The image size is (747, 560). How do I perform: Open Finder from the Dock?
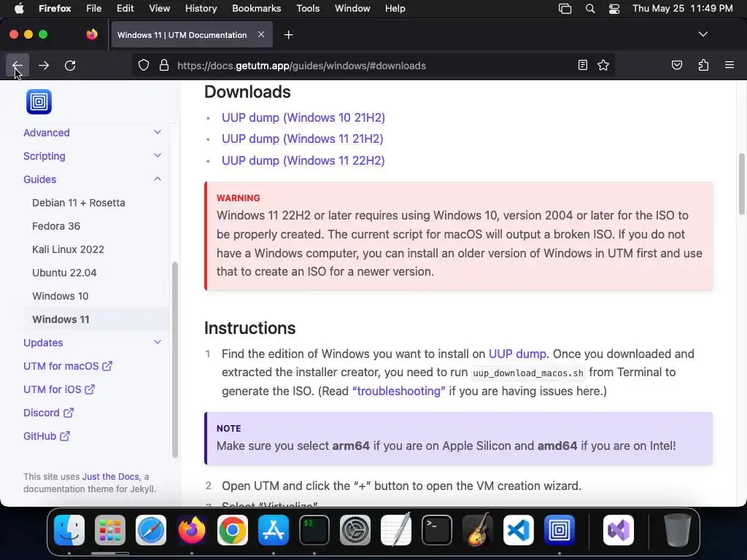69,530
